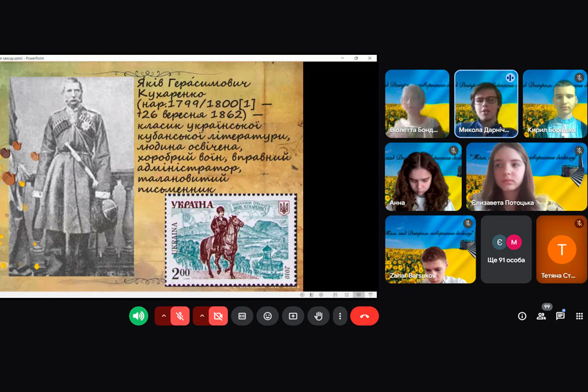
Task: Click the Є avatar in the overflow tile
Action: coord(500,242)
